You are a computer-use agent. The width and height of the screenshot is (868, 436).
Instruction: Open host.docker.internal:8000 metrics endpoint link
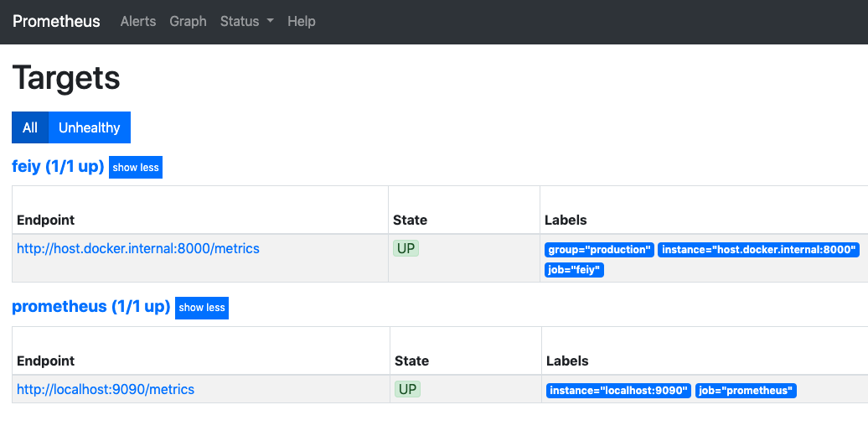click(138, 249)
